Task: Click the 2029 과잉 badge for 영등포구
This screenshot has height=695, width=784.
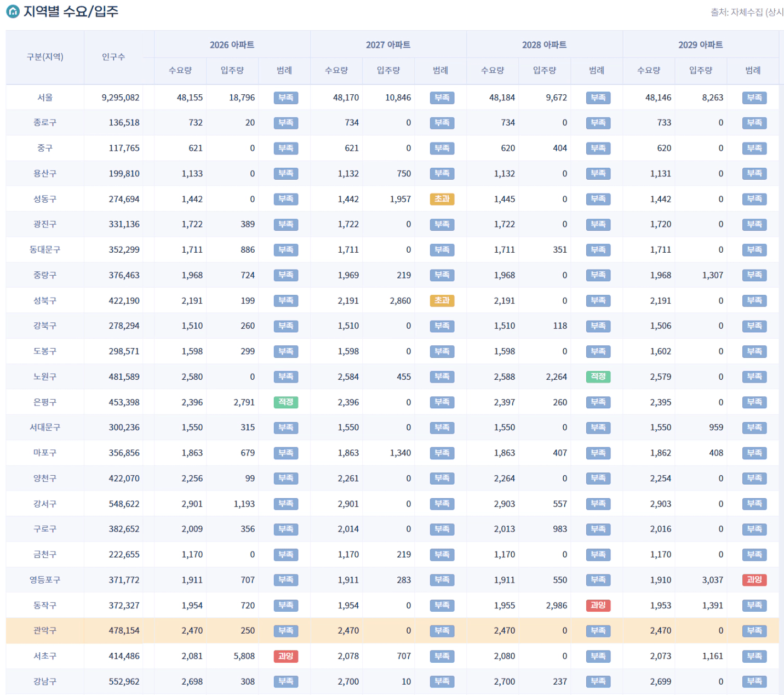Action: (754, 579)
